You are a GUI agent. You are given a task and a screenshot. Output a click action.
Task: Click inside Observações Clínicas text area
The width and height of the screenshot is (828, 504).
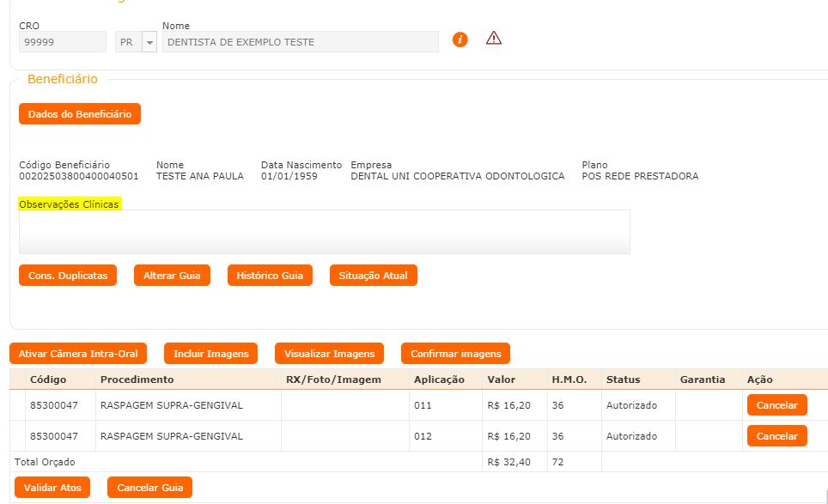324,232
